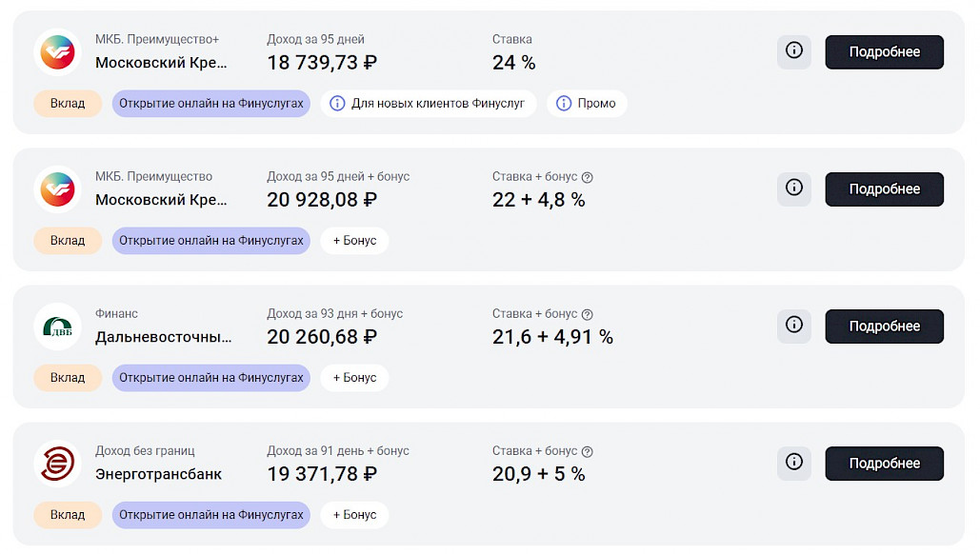
Task: Open Подробнее for the 22 + 4,8 % deposit
Action: tap(885, 189)
